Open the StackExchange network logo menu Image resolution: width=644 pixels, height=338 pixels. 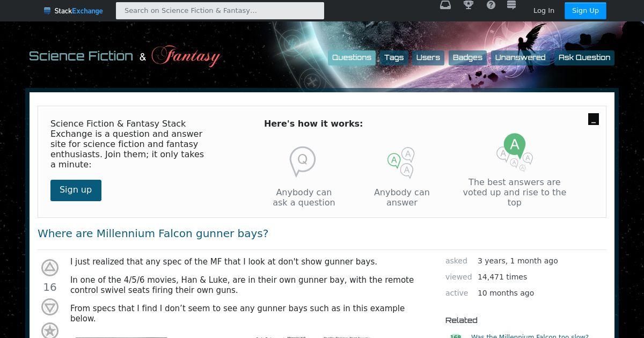73,11
